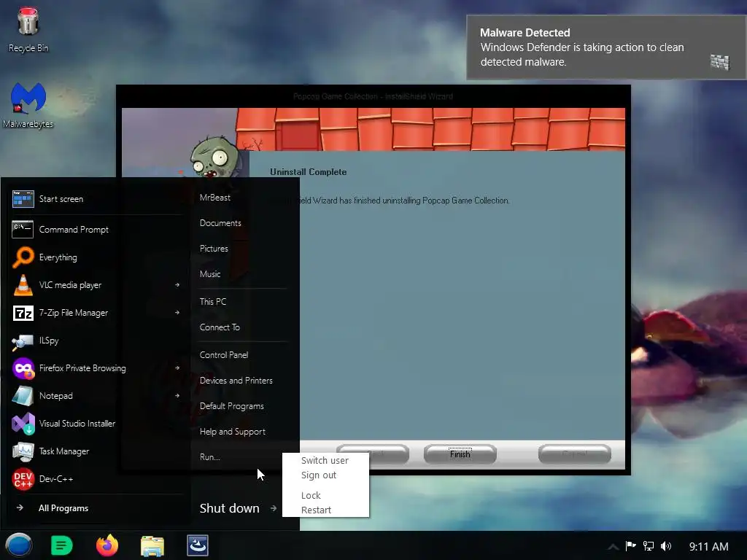Click the Windows Defender notification icon
Image resolution: width=747 pixels, height=560 pixels.
click(x=720, y=62)
